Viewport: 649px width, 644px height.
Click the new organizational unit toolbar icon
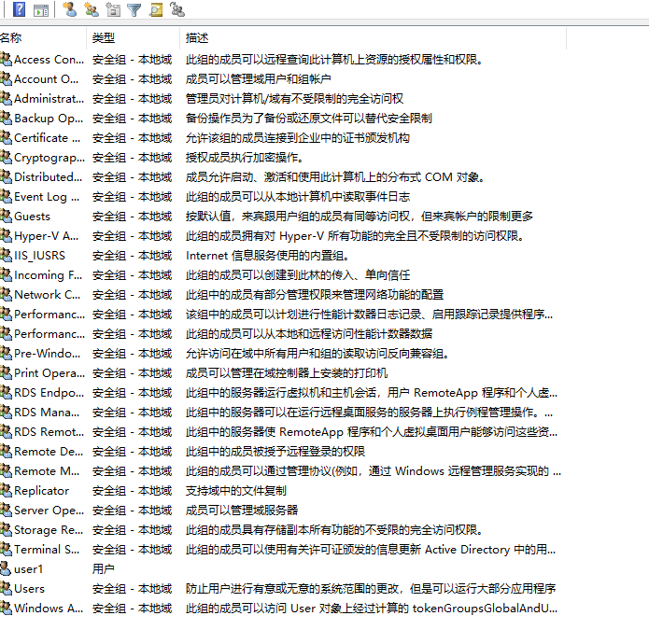pyautogui.click(x=112, y=10)
